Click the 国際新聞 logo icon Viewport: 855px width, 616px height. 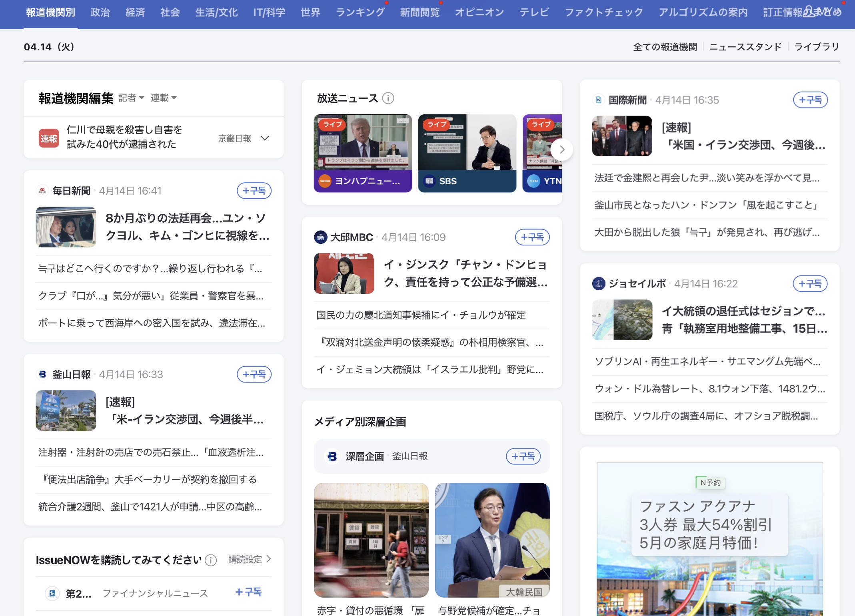tap(599, 100)
